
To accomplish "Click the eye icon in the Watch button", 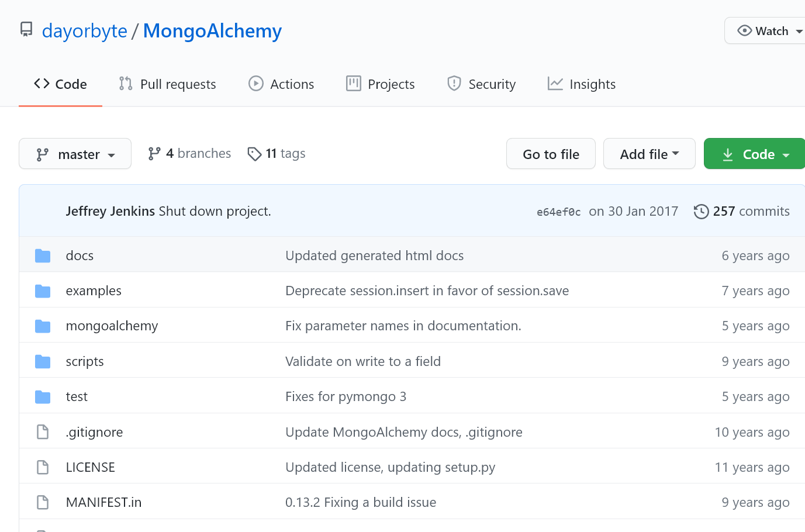I will pyautogui.click(x=745, y=30).
